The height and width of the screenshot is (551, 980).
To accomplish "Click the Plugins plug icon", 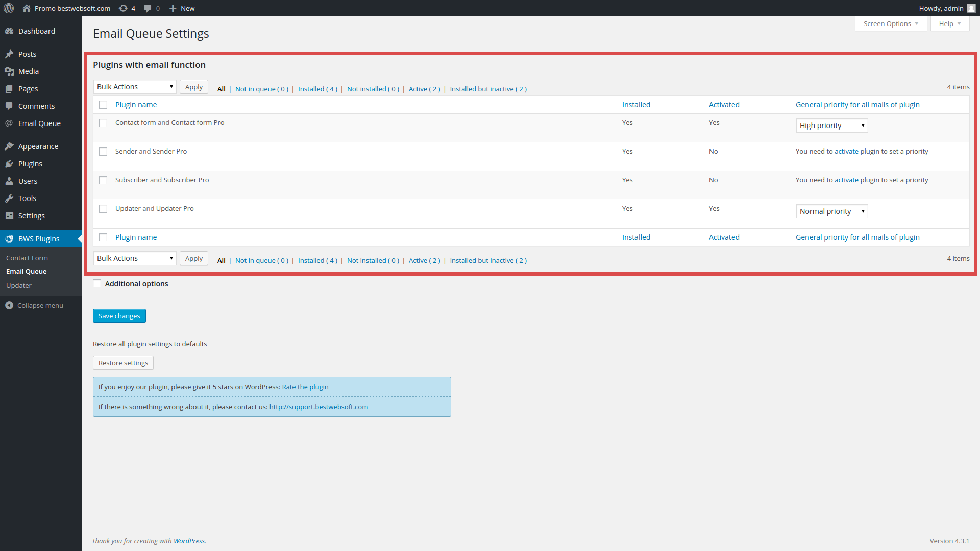I will pyautogui.click(x=9, y=164).
